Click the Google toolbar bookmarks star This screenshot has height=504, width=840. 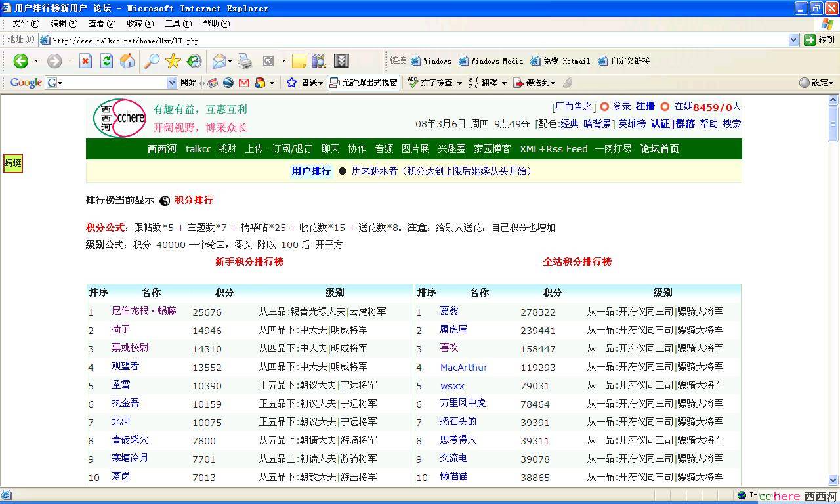[x=292, y=83]
